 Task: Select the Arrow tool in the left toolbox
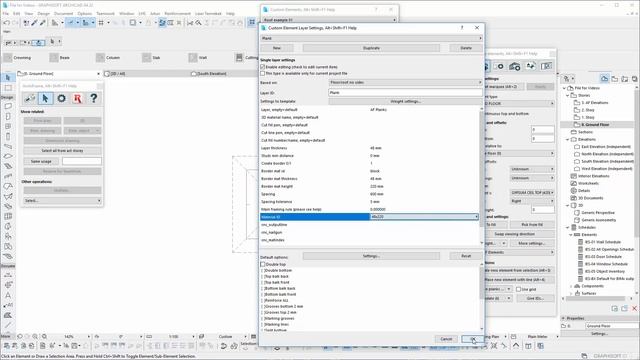click(x=8, y=78)
